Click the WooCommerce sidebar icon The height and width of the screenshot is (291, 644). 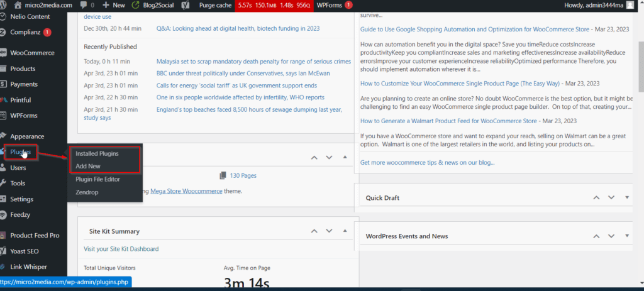coord(3,53)
